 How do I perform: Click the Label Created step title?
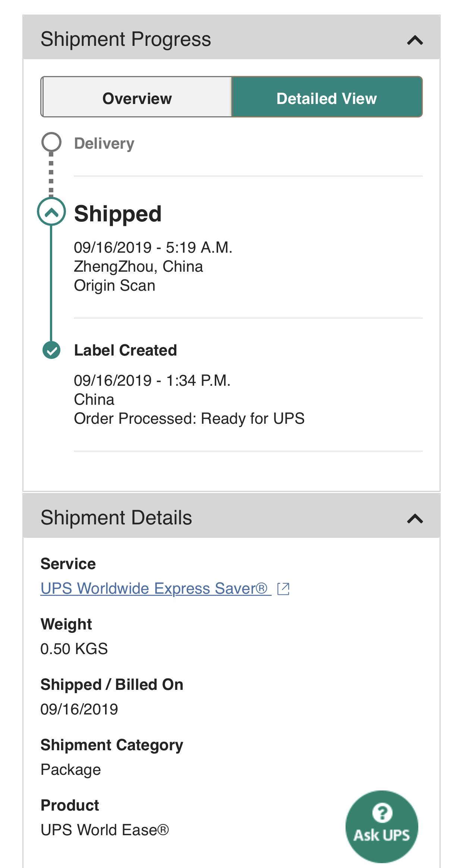pos(125,350)
